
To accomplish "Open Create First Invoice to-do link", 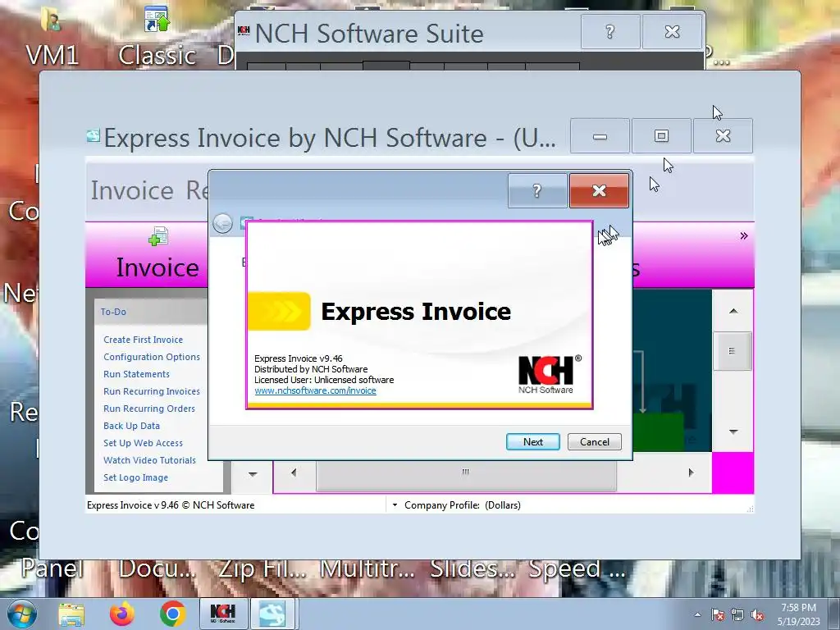I will (x=143, y=340).
